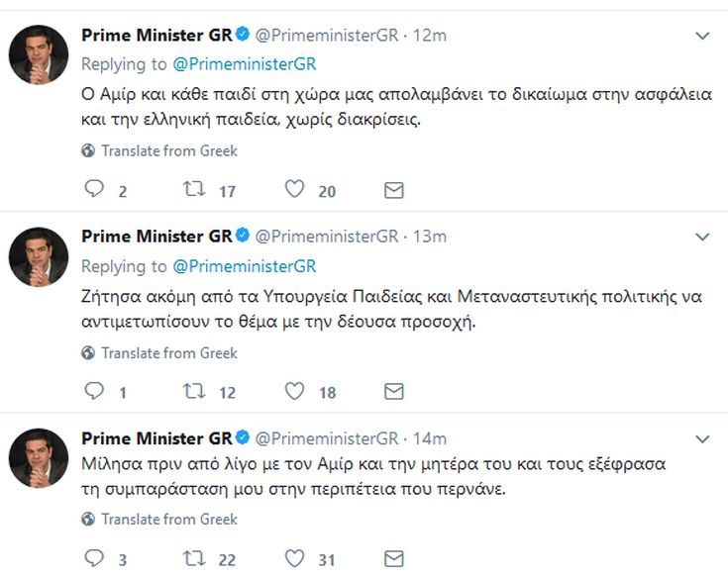This screenshot has height=578, width=728.
Task: Translate the 12m tweet from Greek
Action: pyautogui.click(x=168, y=151)
